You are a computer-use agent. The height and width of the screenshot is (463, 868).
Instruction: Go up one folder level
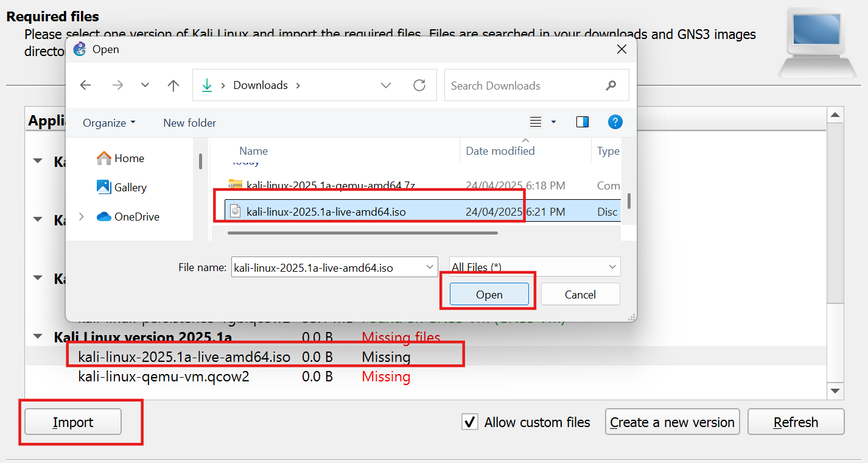(x=173, y=85)
